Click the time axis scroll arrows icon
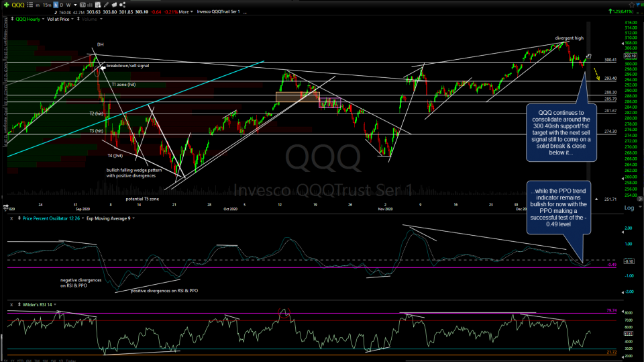644x362 pixels. (6, 206)
